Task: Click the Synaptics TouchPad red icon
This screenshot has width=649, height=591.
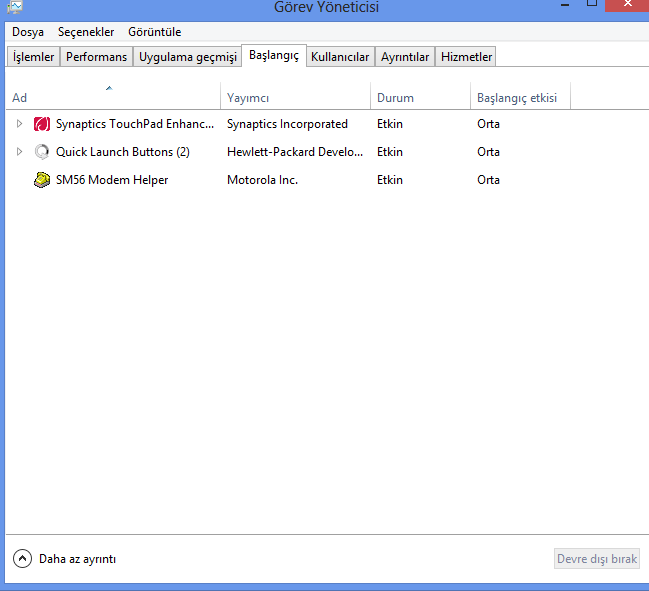Action: 42,124
